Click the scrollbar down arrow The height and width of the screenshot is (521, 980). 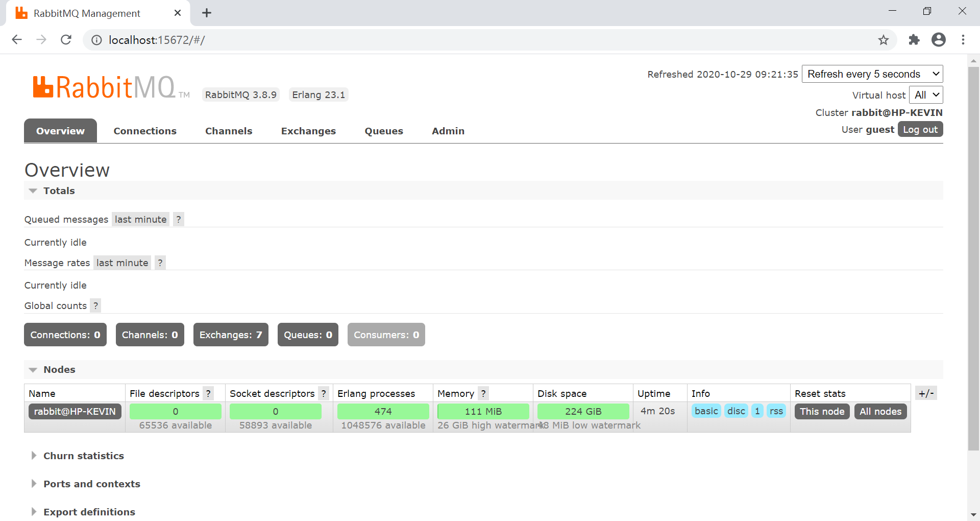coord(973,515)
